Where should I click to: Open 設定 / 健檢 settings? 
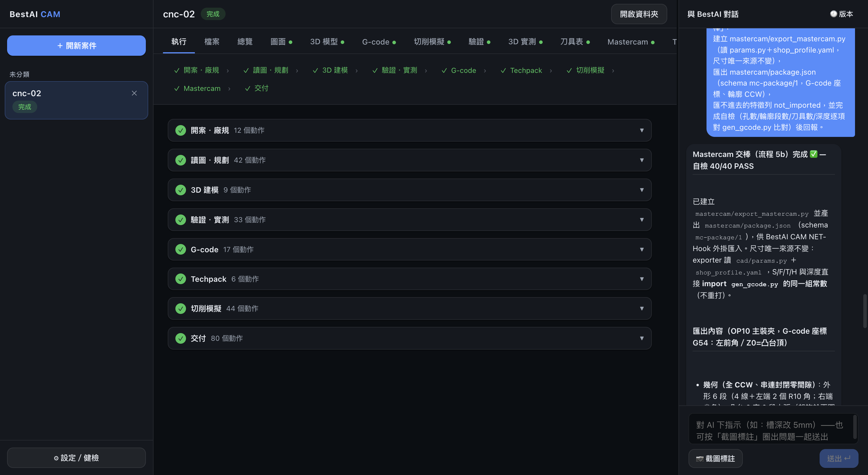point(76,458)
